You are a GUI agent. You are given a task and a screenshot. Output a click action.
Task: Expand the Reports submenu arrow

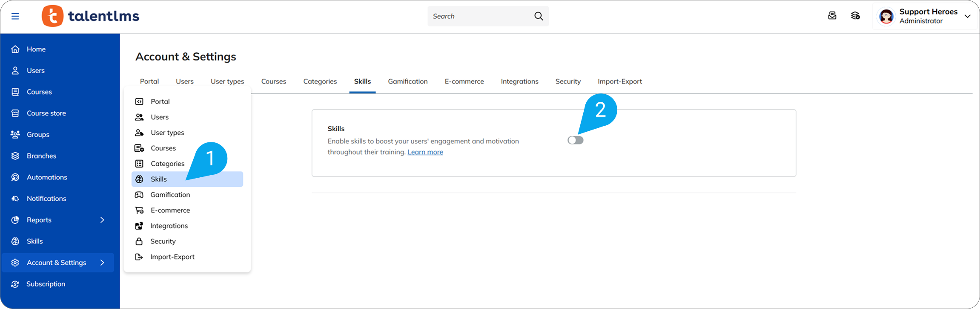[102, 220]
